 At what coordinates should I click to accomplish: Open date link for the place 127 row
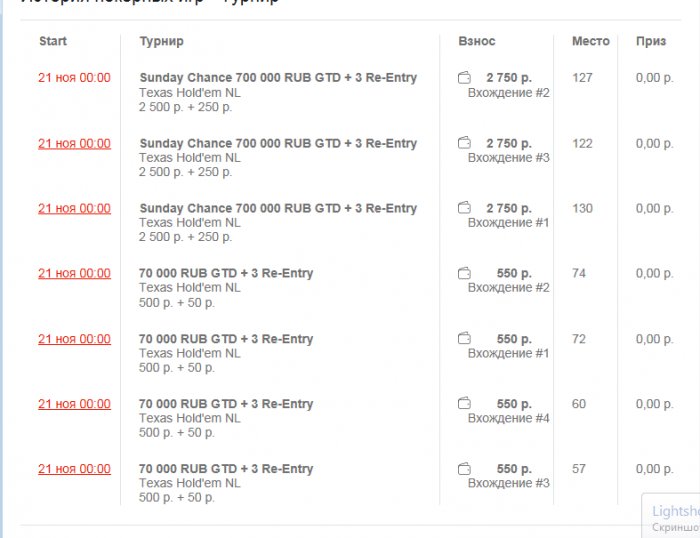(x=74, y=78)
